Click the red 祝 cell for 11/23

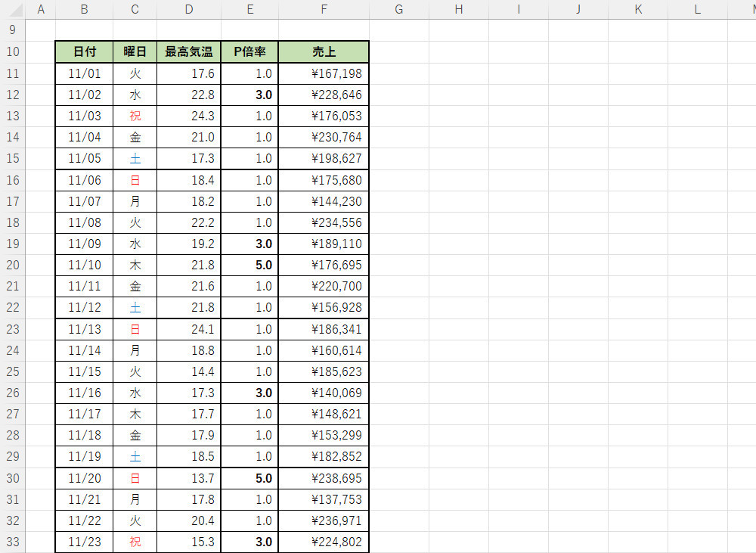pos(135,542)
